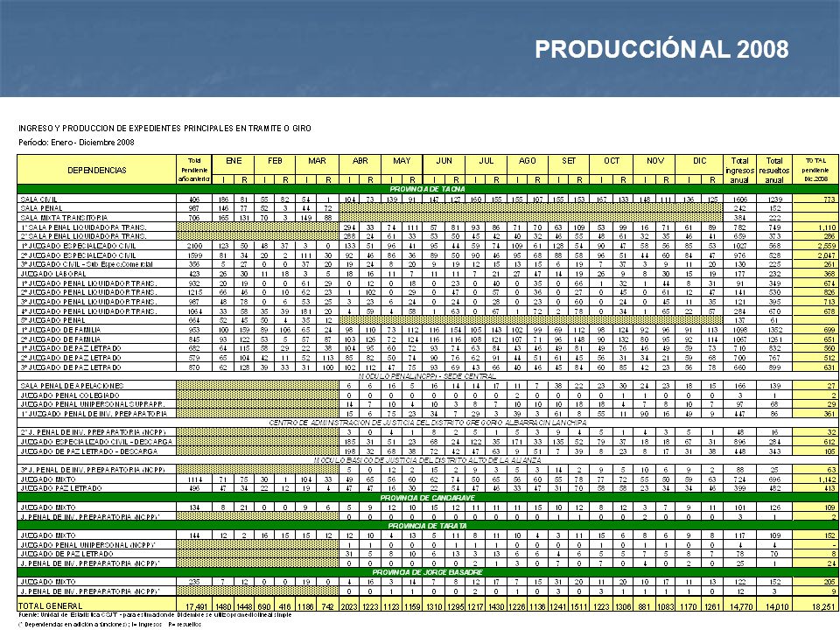Select the "SALA MIXTA TRANSITORIA" row label
This screenshot has height=630, width=840.
click(x=64, y=218)
